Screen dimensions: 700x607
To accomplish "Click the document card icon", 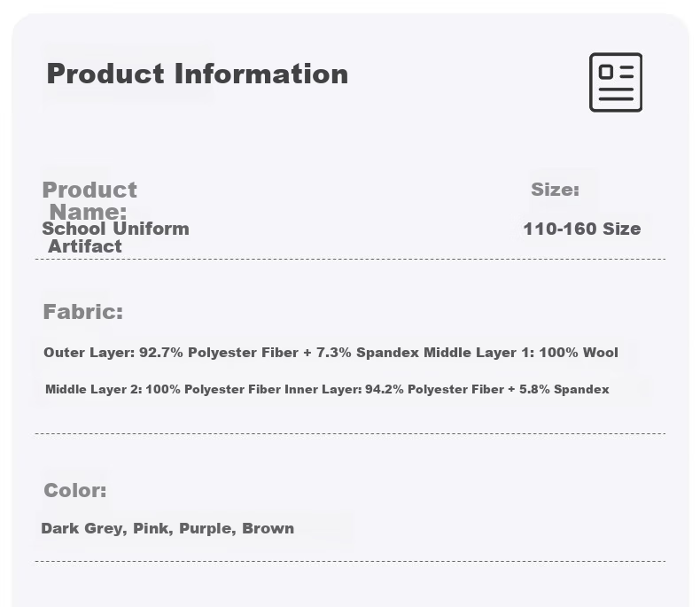I will click(616, 82).
